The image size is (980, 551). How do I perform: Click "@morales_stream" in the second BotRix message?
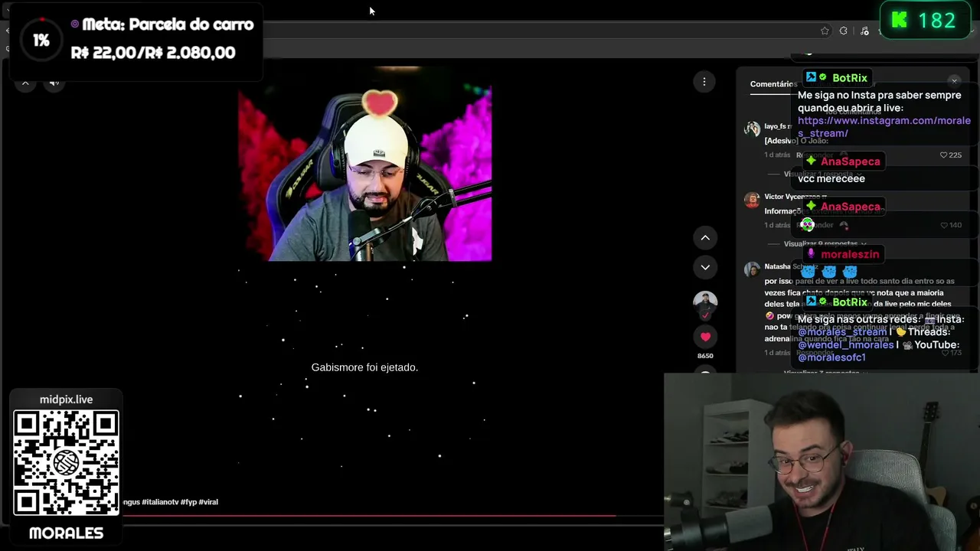point(843,332)
